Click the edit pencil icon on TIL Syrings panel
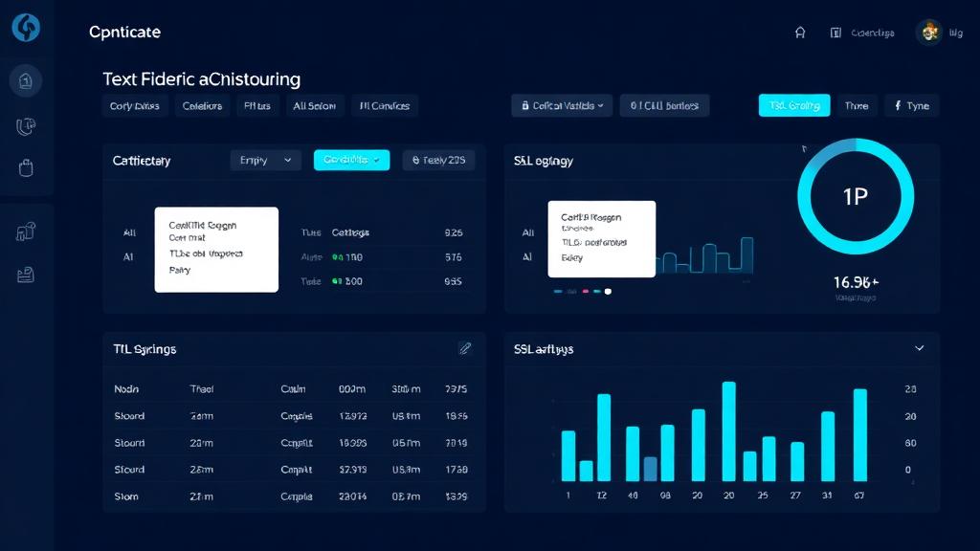Viewport: 980px width, 551px height. (x=466, y=348)
